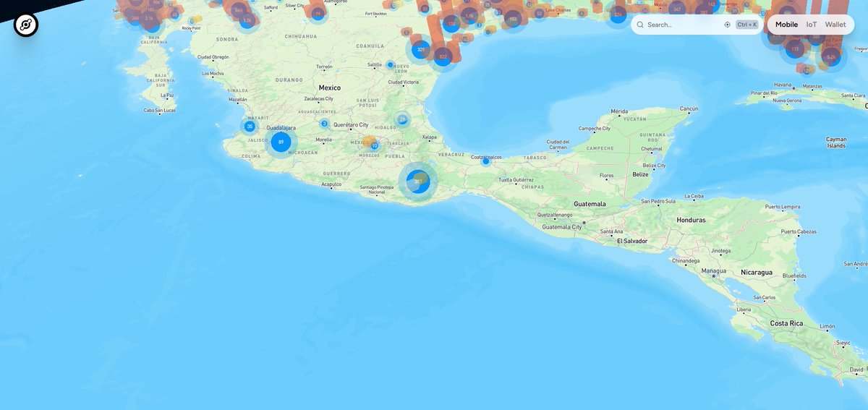Viewport: 868px width, 410px height.
Task: Click the magnifier icon in search bar
Action: [640, 25]
